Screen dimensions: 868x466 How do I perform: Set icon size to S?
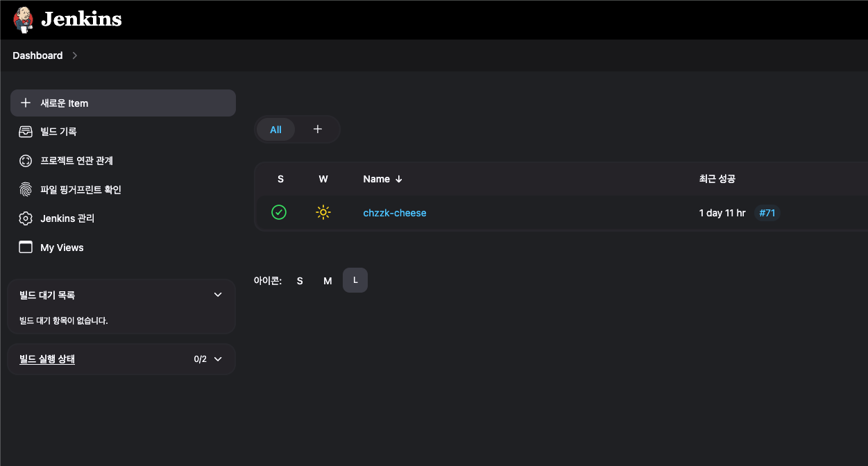[300, 281]
